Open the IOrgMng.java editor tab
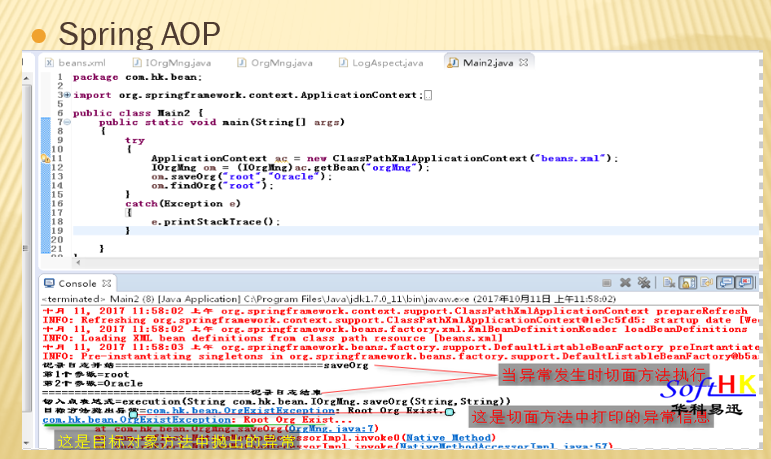The height and width of the screenshot is (459, 771). coord(172,62)
